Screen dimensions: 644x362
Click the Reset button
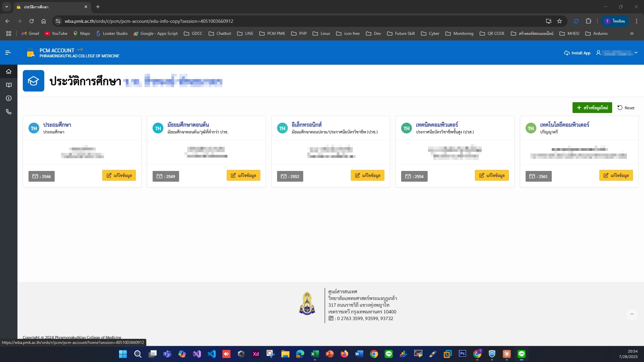coord(626,108)
